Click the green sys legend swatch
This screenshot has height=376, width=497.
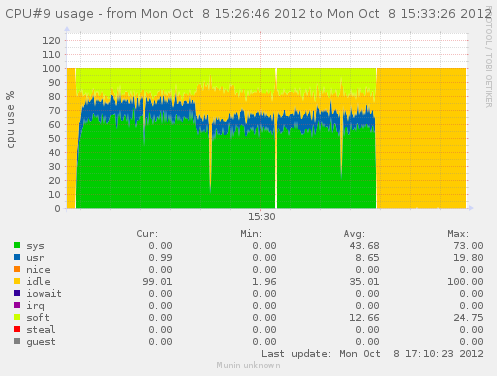tap(17, 245)
